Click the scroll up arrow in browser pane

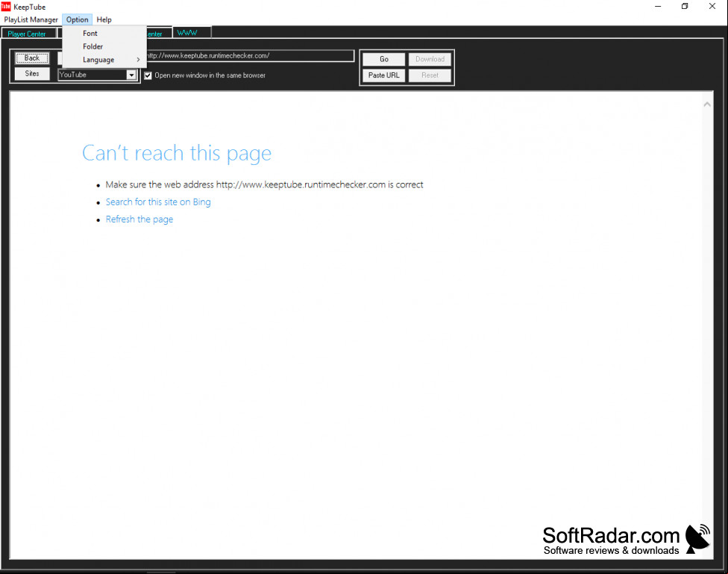click(x=707, y=104)
